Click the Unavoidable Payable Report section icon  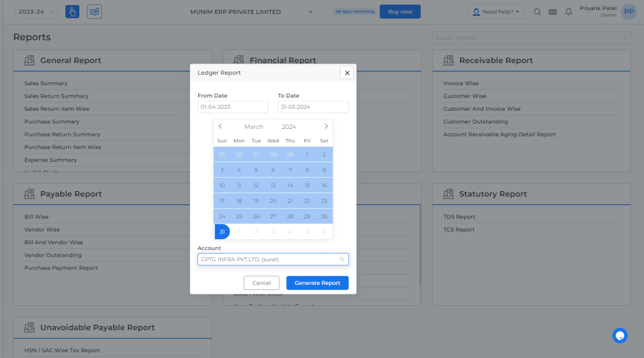point(30,327)
